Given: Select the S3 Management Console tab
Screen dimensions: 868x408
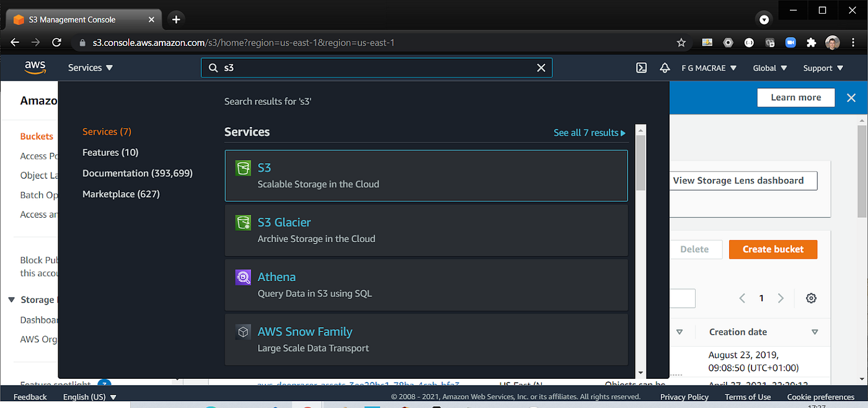Looking at the screenshot, I should pos(84,19).
